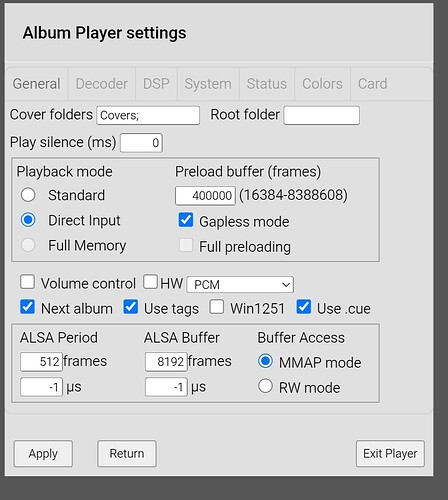
Task: Select MMAP mode radio button
Action: (265, 361)
